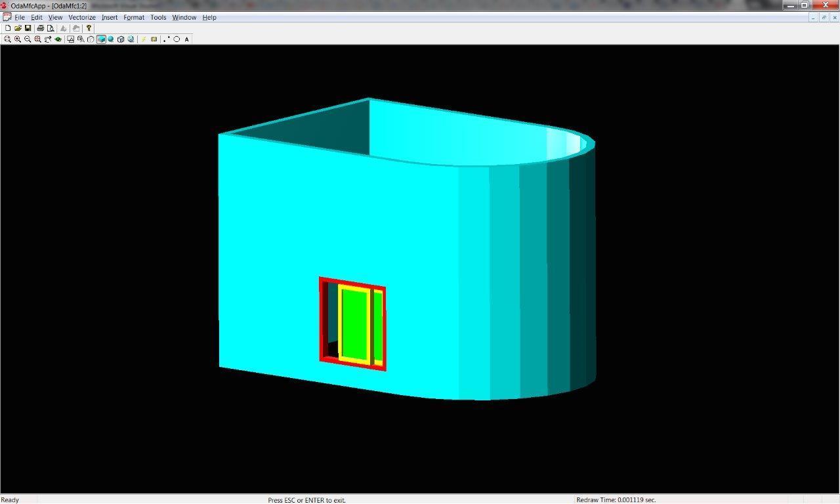Viewport: 840px width, 504px height.
Task: Activate the green 3D orbit tool
Action: point(58,39)
